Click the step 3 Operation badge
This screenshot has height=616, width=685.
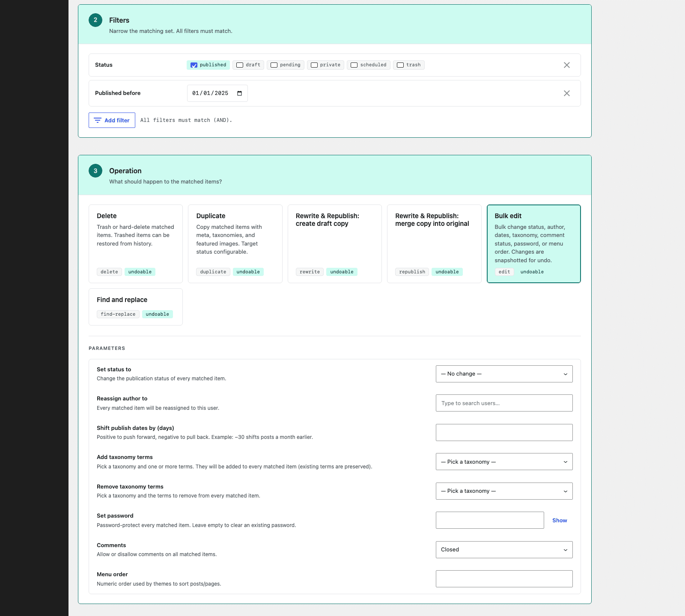(x=95, y=171)
